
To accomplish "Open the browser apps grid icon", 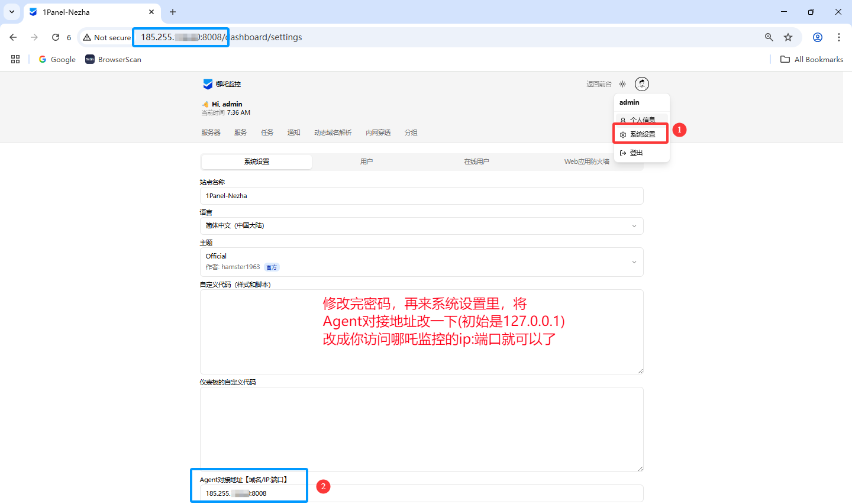I will click(15, 59).
